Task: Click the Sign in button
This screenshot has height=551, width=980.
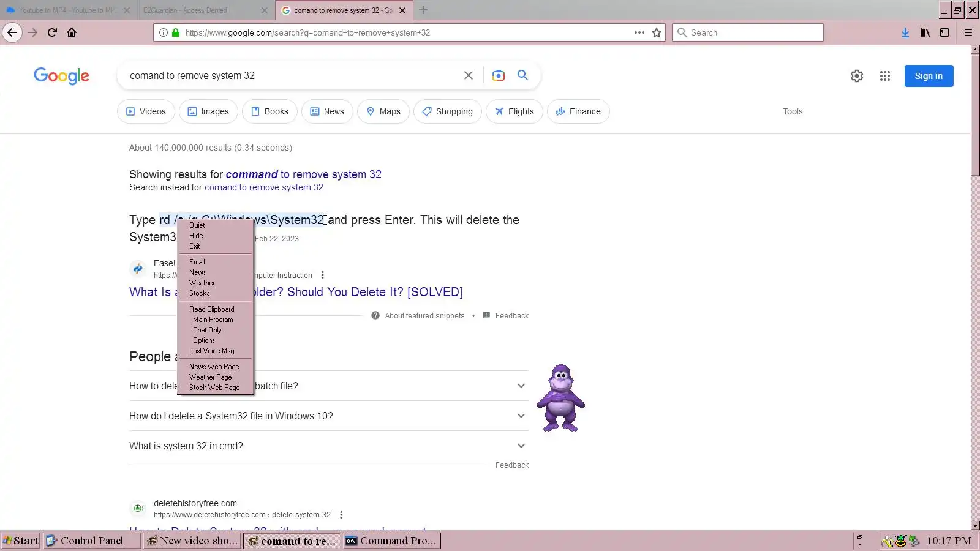Action: [x=929, y=76]
